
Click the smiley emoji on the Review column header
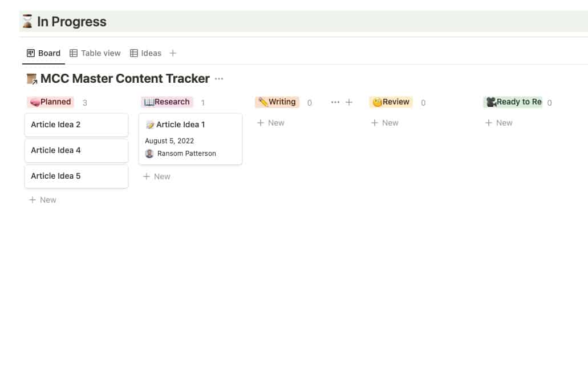pyautogui.click(x=378, y=102)
